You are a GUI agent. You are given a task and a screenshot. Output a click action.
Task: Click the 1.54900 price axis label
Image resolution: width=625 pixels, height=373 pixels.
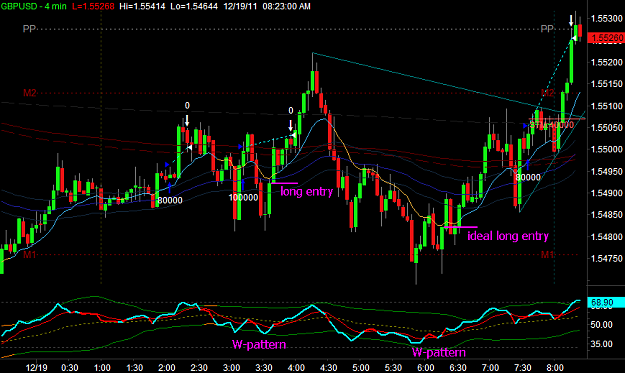click(x=607, y=193)
